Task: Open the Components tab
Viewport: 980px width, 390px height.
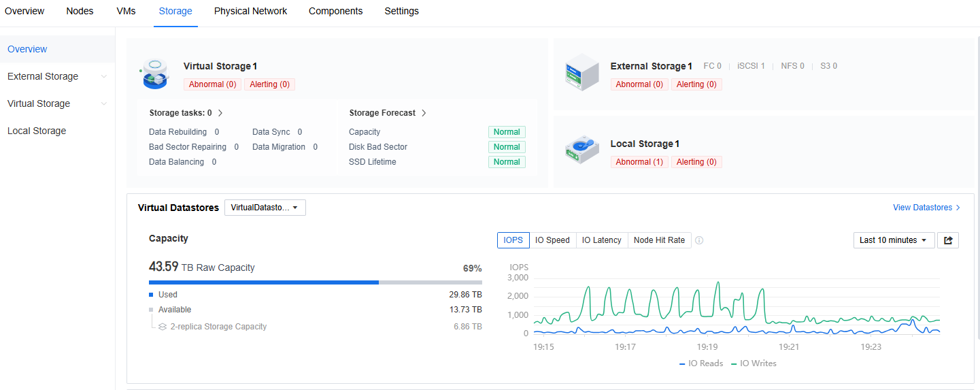Action: click(335, 11)
